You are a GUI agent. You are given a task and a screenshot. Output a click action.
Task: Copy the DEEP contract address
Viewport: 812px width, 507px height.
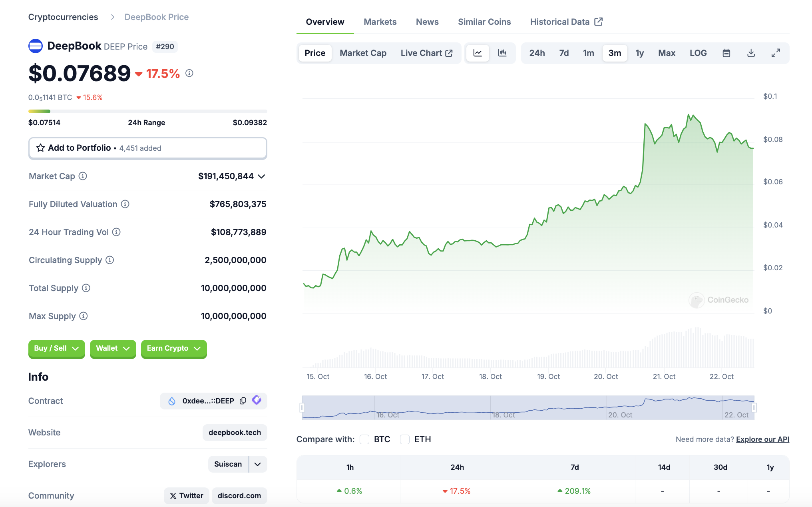click(243, 401)
